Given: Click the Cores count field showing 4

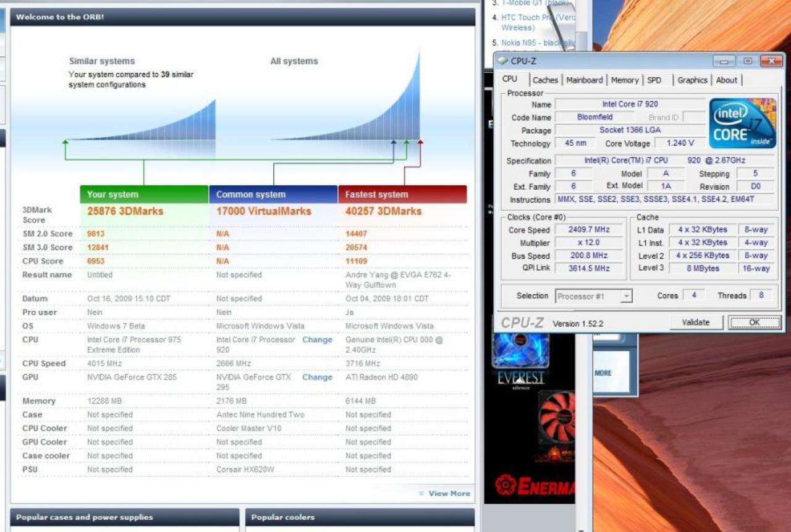Looking at the screenshot, I should (x=694, y=295).
